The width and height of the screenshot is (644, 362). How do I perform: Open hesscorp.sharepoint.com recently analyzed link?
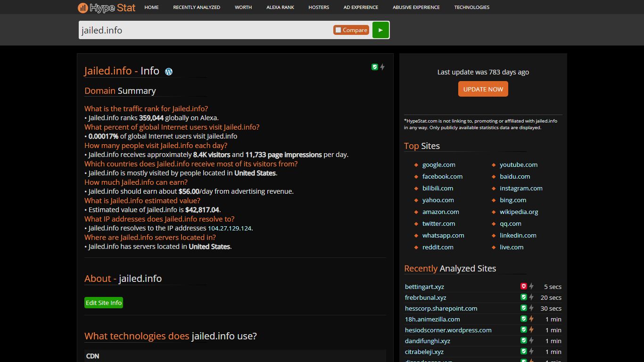pos(441,308)
